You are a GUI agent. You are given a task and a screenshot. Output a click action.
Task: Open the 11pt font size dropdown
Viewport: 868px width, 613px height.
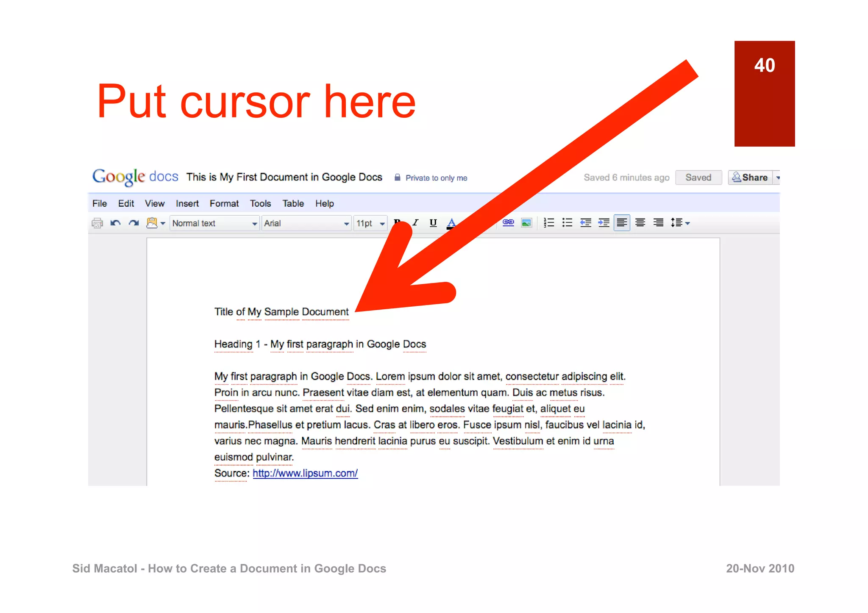[370, 223]
